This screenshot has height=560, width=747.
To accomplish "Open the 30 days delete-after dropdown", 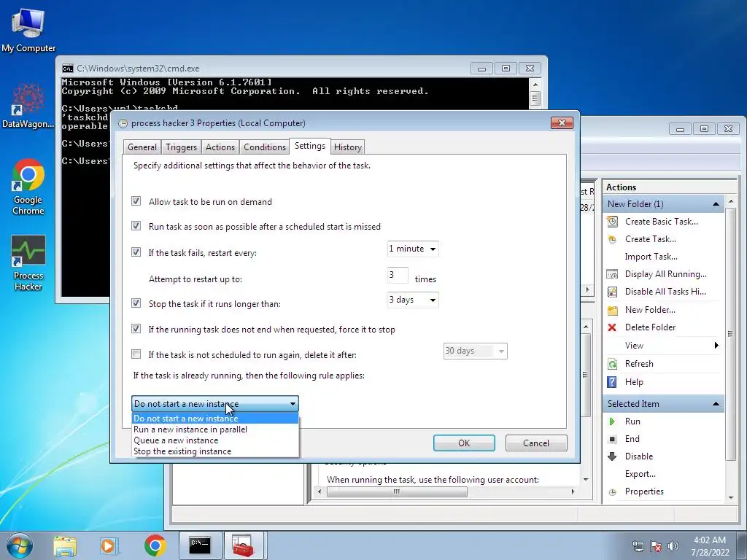I will point(475,351).
